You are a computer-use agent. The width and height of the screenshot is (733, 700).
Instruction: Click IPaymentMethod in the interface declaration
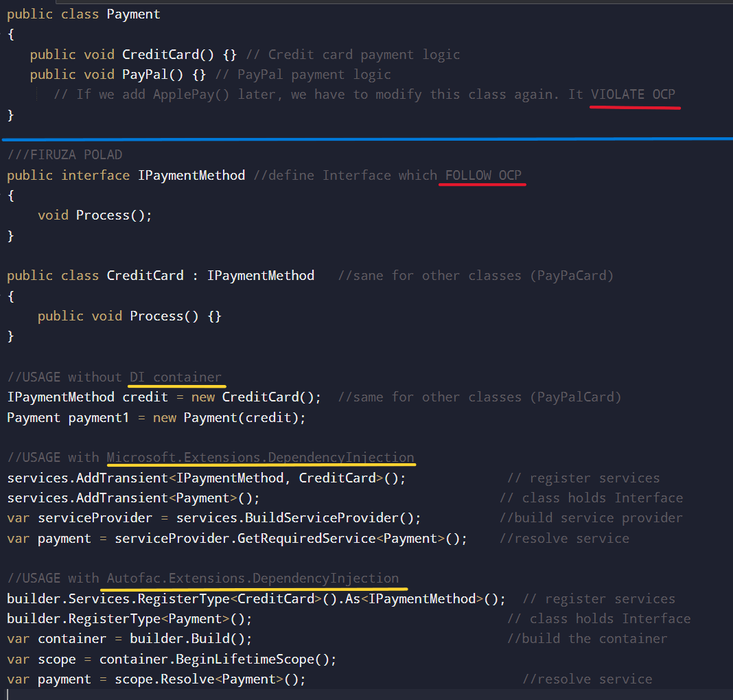pos(191,175)
